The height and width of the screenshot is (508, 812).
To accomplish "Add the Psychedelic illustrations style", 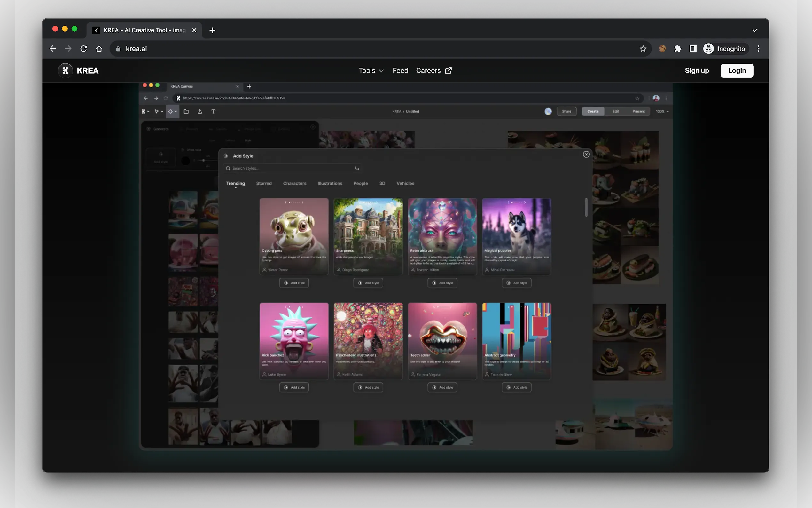I will tap(368, 387).
